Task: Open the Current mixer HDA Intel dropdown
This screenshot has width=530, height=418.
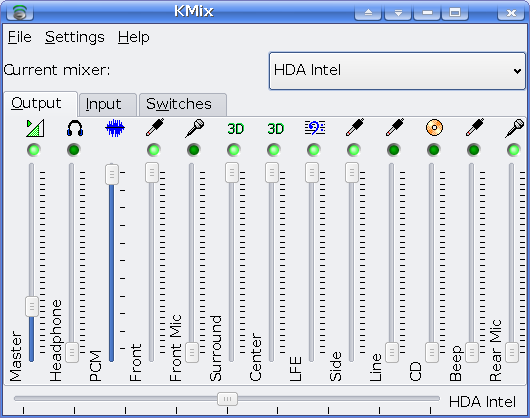Action: click(x=397, y=71)
